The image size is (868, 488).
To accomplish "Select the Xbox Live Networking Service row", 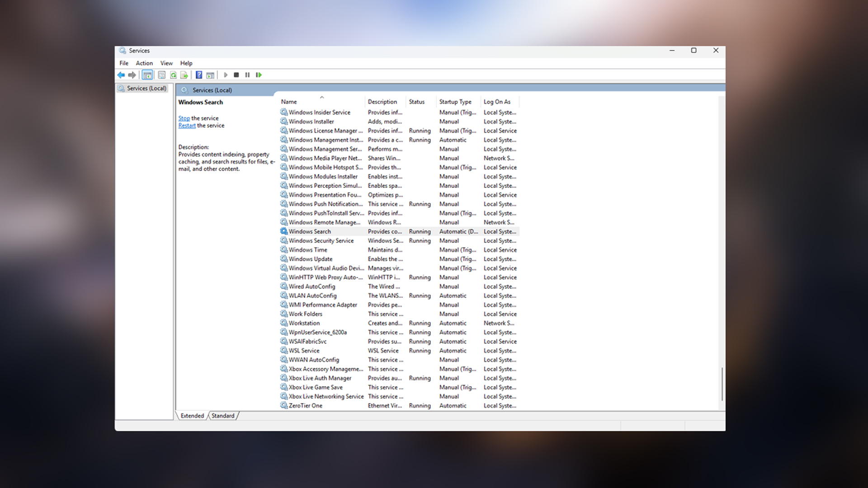I will click(x=399, y=396).
